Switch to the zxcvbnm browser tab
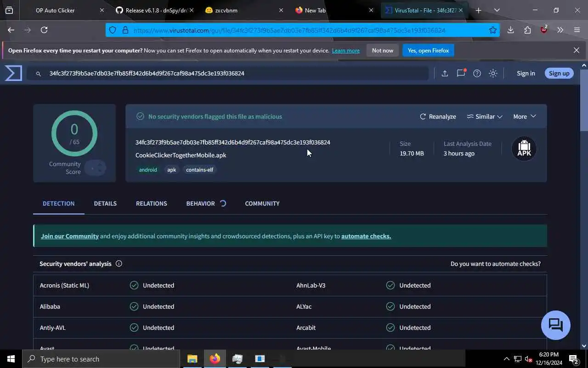The image size is (588, 368). point(243,10)
